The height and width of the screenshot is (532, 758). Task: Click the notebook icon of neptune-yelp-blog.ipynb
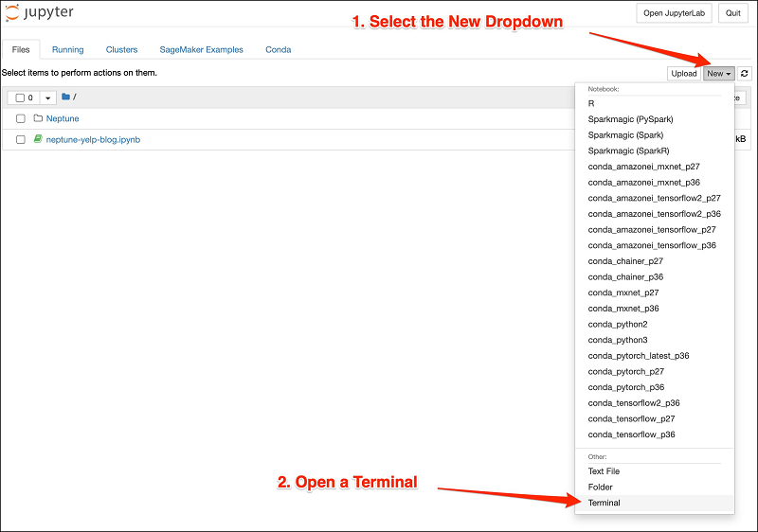[x=38, y=139]
